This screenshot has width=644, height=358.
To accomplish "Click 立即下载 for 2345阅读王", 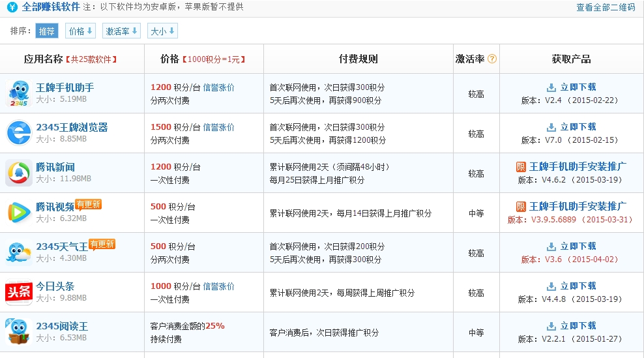I will (x=578, y=326).
